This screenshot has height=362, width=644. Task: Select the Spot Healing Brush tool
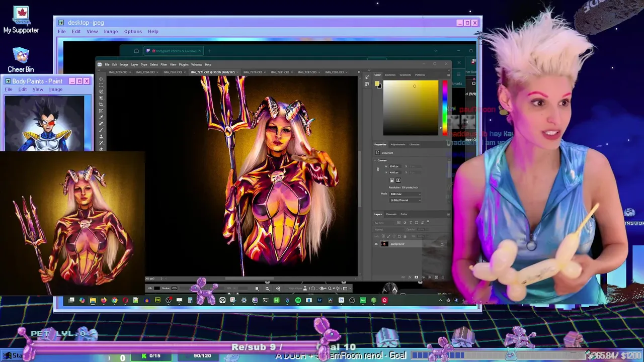click(x=101, y=124)
